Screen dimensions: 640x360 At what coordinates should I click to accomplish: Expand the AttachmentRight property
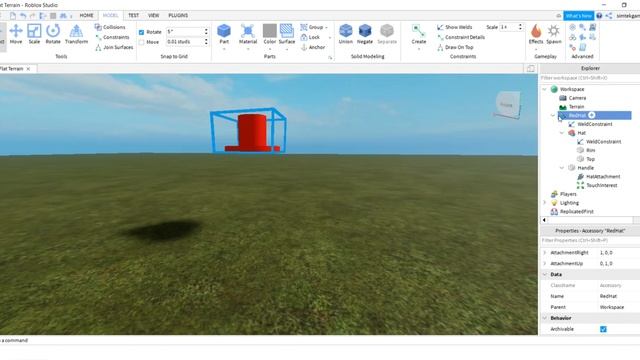(x=544, y=253)
